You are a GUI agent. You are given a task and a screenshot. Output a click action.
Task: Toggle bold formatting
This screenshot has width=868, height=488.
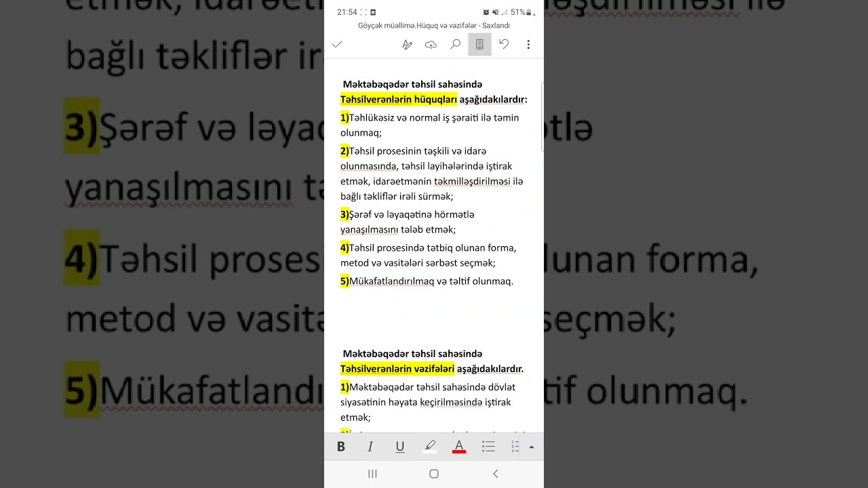tap(341, 447)
